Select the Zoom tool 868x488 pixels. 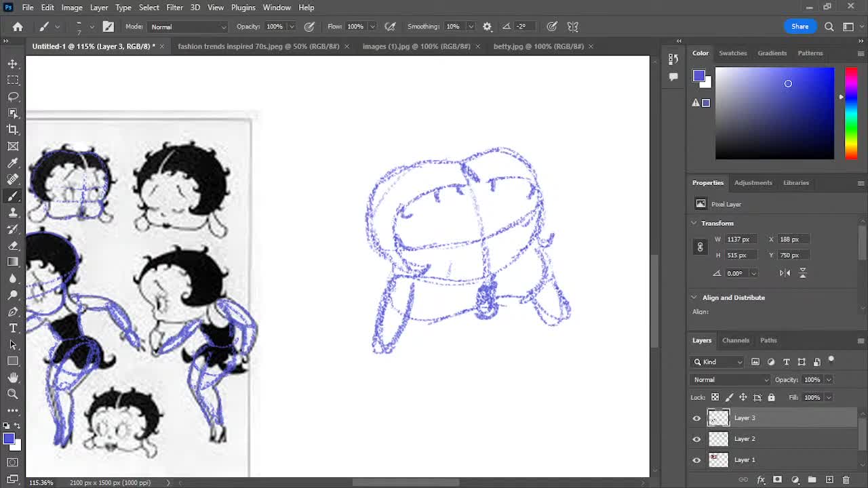[x=13, y=394]
